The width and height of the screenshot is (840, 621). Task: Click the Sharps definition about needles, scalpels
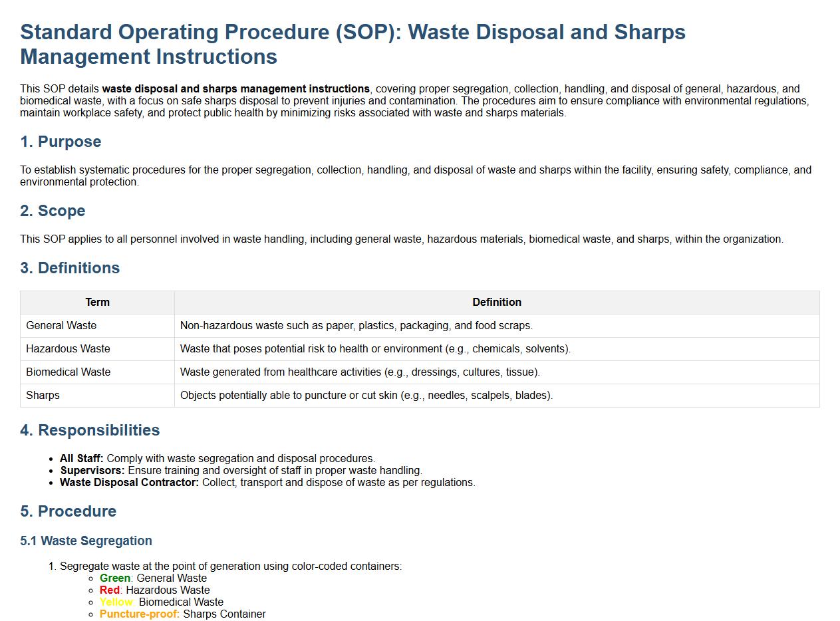click(x=366, y=396)
